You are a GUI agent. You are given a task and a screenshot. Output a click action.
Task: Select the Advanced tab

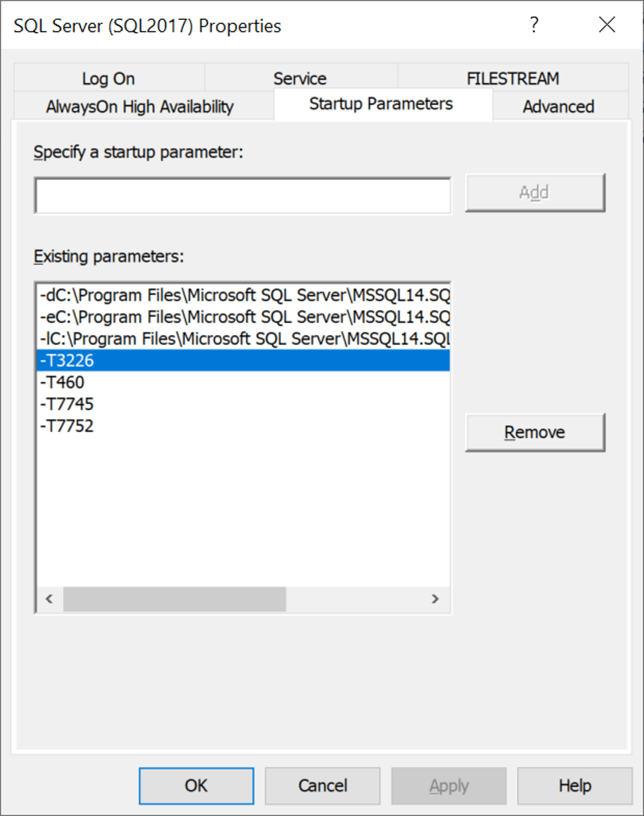tap(558, 106)
